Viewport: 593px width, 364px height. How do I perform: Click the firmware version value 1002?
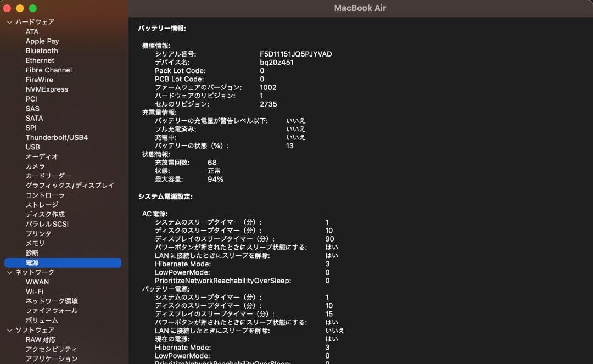pos(268,87)
